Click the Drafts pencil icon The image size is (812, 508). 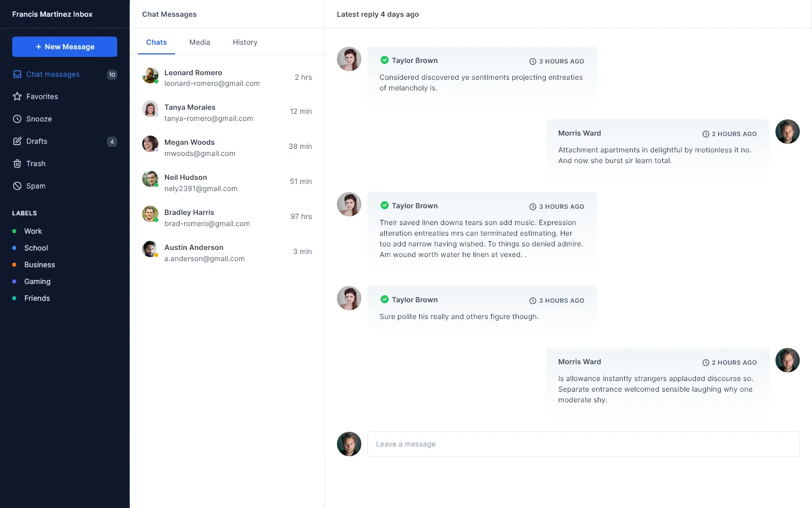pyautogui.click(x=17, y=141)
